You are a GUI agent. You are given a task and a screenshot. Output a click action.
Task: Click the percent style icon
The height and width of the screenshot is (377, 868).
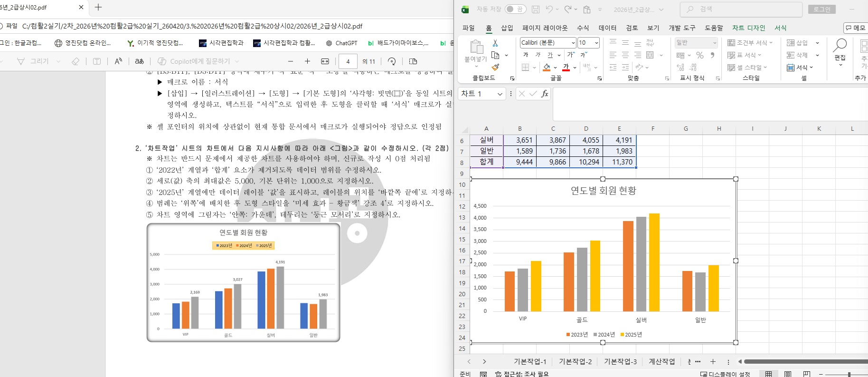tap(699, 55)
